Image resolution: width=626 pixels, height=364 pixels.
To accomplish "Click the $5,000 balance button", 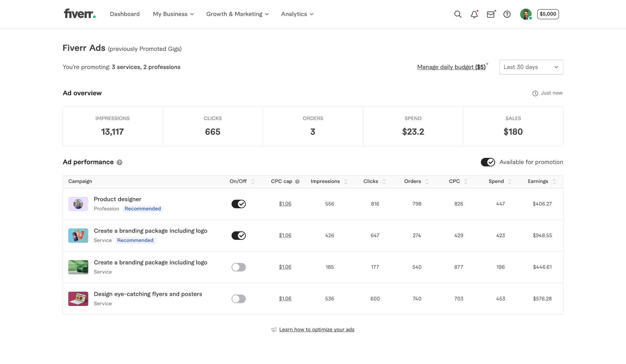I will pyautogui.click(x=548, y=14).
